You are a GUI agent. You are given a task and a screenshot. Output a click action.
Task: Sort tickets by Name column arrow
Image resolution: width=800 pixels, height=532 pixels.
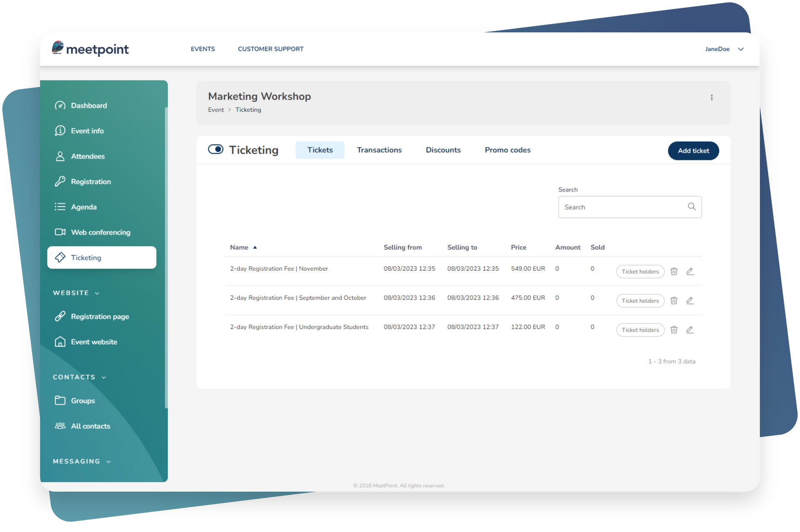(255, 247)
